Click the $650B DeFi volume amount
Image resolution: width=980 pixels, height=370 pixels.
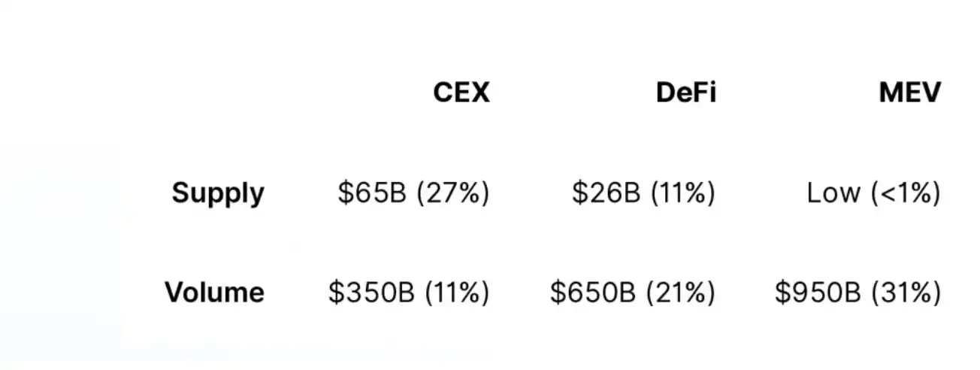(593, 292)
